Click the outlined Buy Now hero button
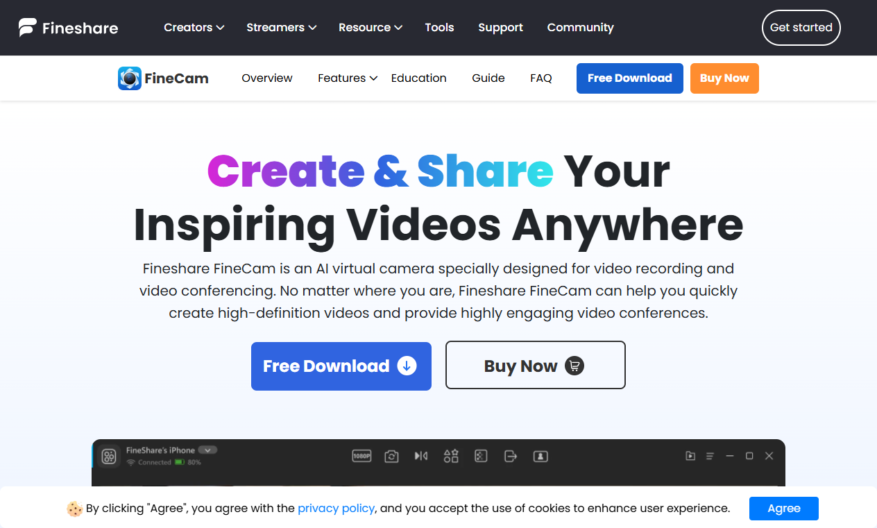Screen dimensions: 877x528 tap(535, 365)
